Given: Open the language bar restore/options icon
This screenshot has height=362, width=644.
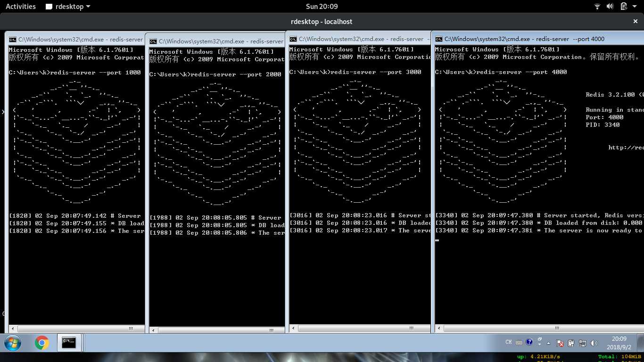Looking at the screenshot, I should [539, 342].
